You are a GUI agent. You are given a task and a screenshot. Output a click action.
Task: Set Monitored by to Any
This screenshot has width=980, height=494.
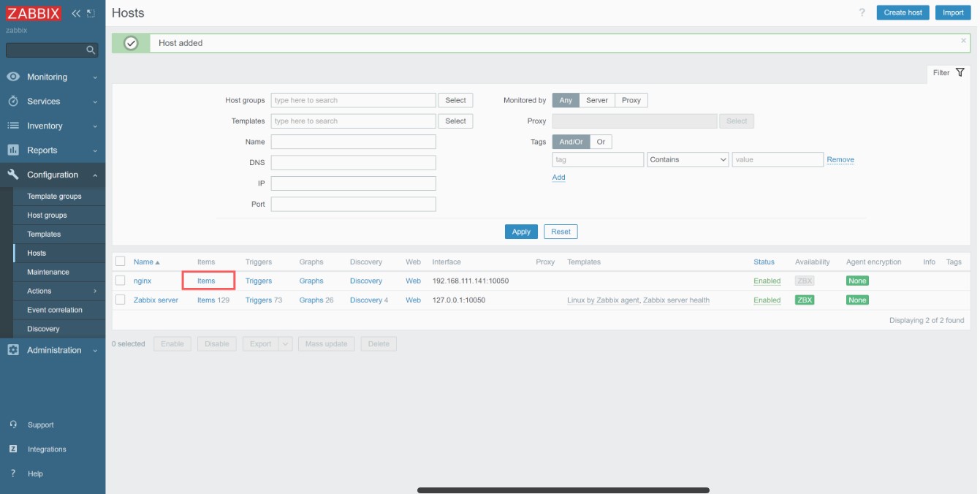tap(566, 100)
